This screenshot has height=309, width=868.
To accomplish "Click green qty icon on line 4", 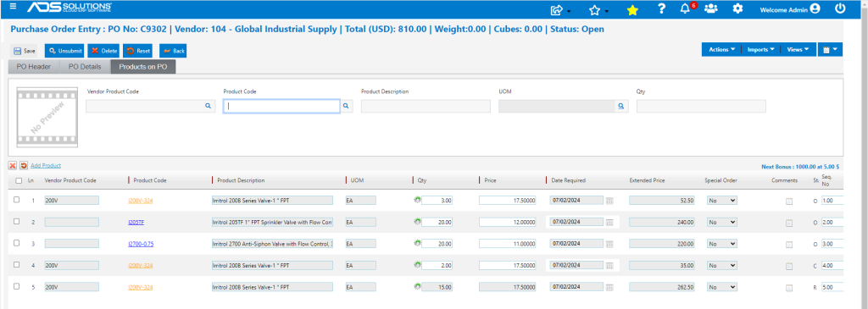I will [x=417, y=264].
